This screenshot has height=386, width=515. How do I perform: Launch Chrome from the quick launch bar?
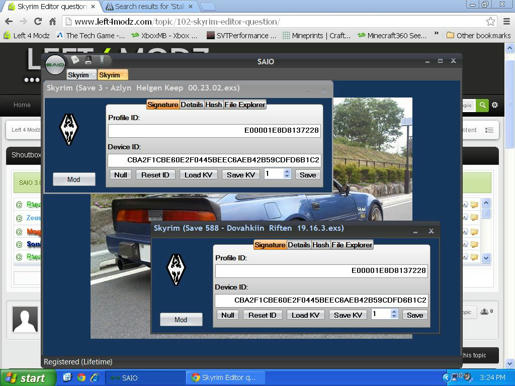81,378
